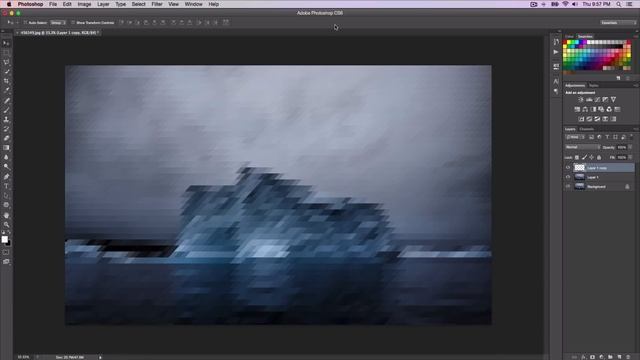This screenshot has height=360, width=640.
Task: Select the Zoom tool
Action: pyautogui.click(x=6, y=224)
